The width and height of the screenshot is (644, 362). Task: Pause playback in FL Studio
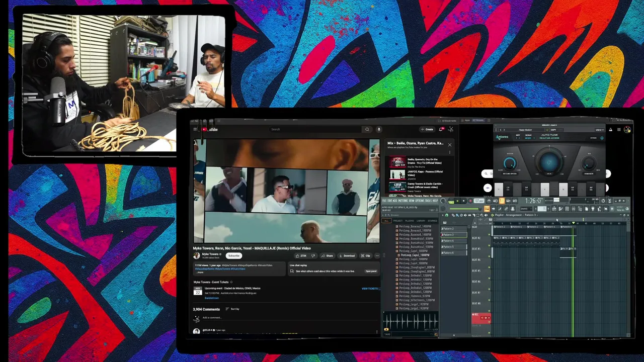458,201
